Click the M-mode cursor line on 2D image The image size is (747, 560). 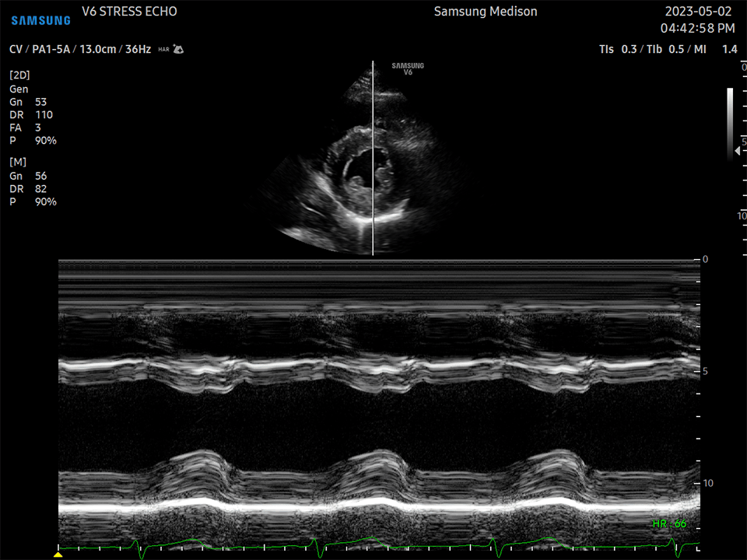[373, 194]
